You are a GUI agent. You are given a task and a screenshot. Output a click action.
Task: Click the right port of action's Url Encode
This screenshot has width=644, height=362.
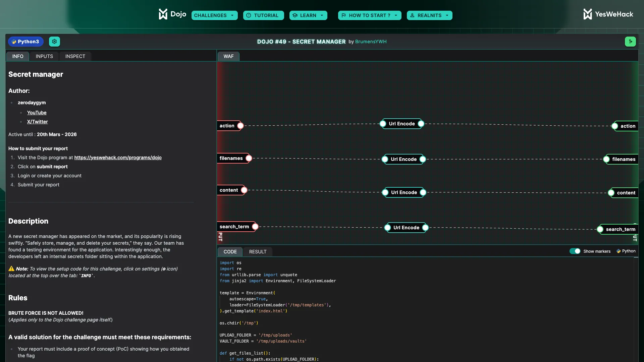tap(421, 124)
